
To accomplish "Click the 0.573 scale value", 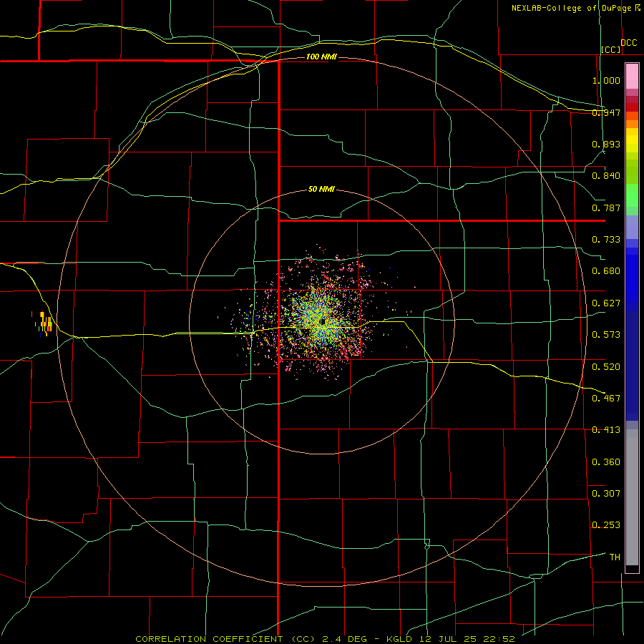I will tap(606, 335).
